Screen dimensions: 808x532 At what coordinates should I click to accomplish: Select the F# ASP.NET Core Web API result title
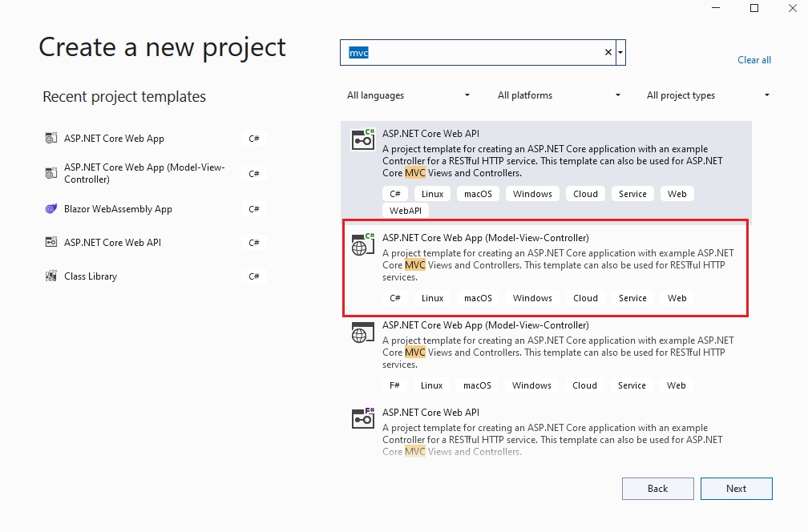coord(430,412)
